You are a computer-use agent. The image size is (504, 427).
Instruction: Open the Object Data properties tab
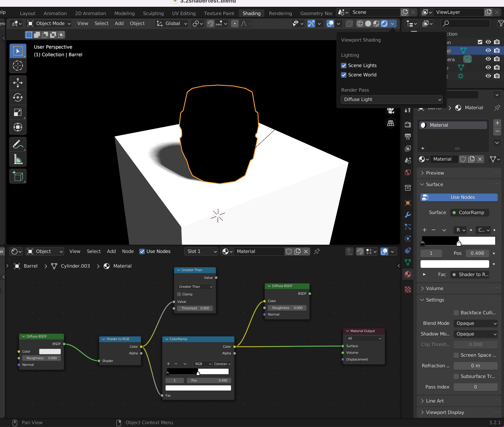pos(408,262)
